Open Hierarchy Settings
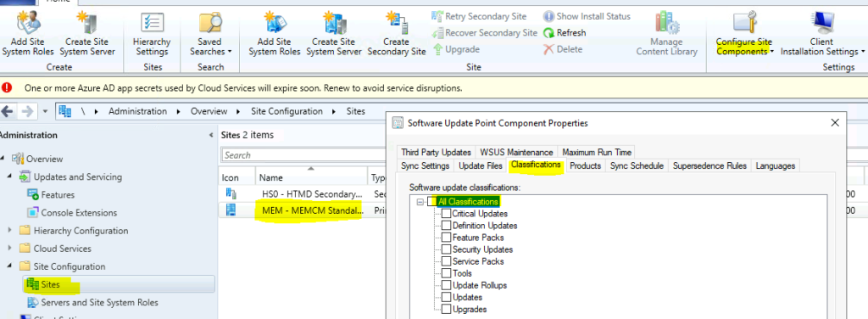The image size is (868, 319). click(x=151, y=33)
